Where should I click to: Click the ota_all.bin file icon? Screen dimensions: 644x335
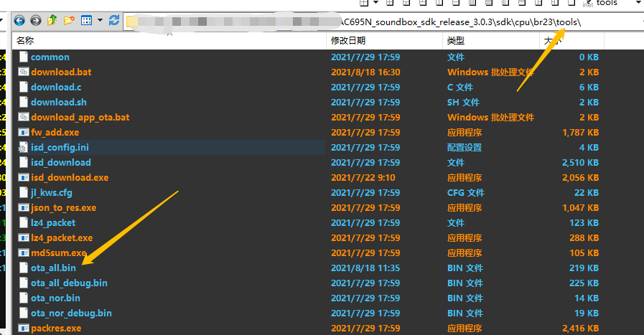tap(24, 268)
